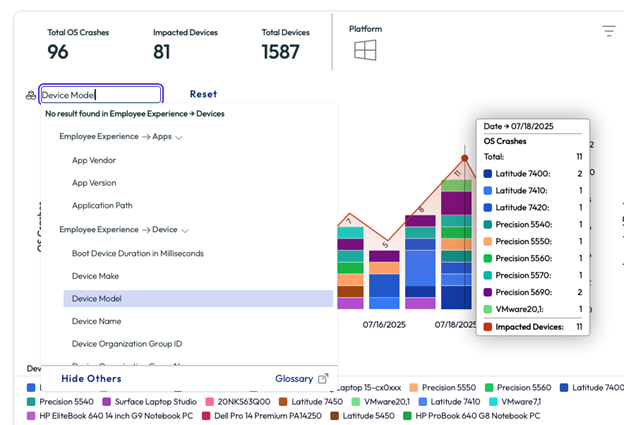Toggle Latitude 5450 legend entry
The height and width of the screenshot is (425, 624).
[363, 416]
